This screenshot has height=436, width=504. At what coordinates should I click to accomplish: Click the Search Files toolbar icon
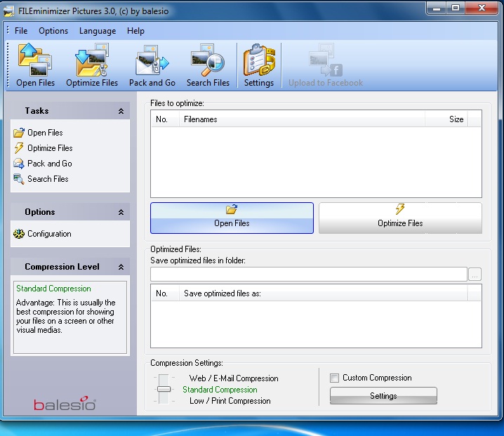(208, 65)
